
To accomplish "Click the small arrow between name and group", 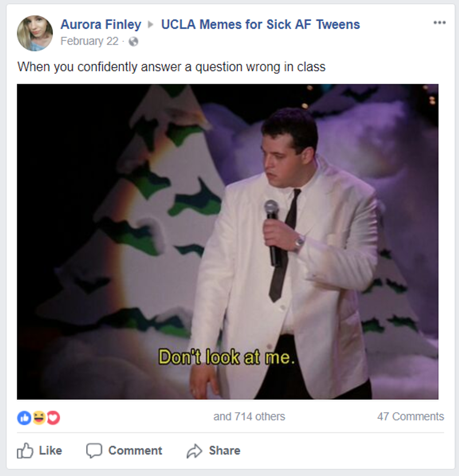I will pos(151,25).
